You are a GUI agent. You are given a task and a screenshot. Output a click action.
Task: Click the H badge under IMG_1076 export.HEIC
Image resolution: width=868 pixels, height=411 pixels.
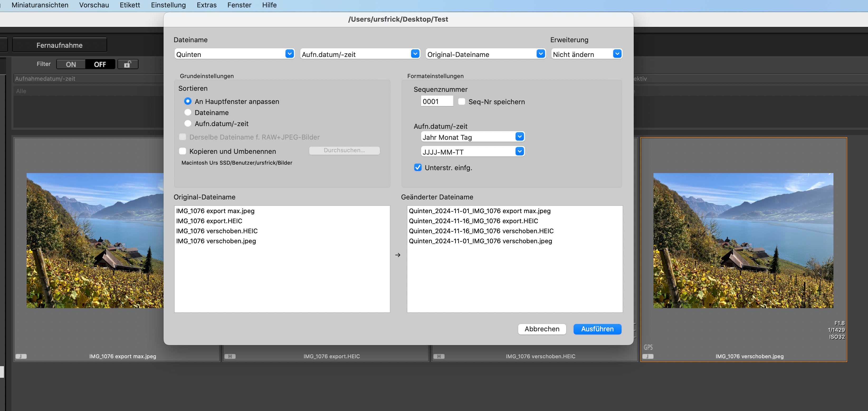coord(230,356)
